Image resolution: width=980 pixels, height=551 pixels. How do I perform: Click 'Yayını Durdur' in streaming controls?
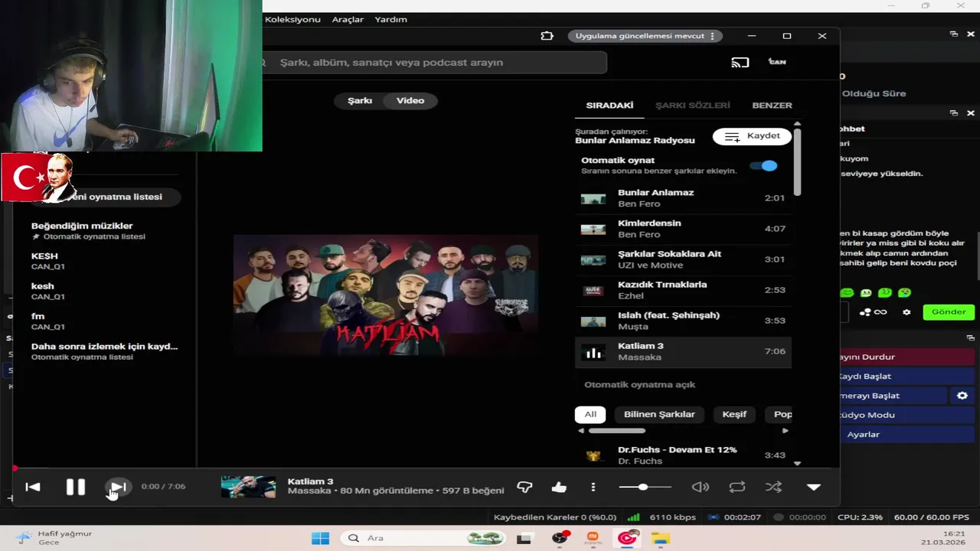(908, 357)
